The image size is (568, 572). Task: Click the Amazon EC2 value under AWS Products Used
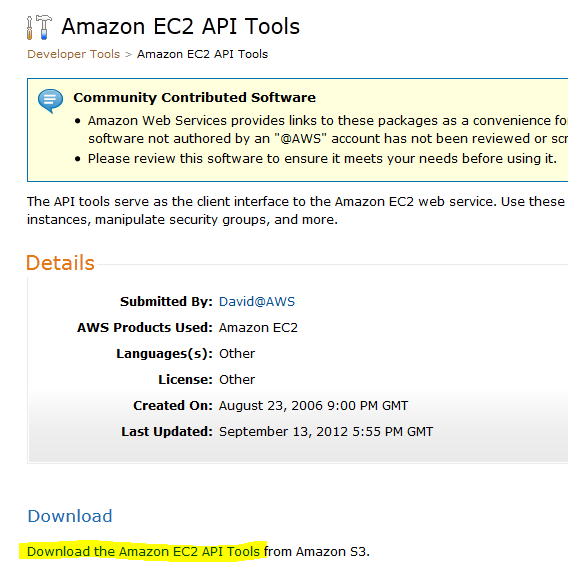(258, 328)
